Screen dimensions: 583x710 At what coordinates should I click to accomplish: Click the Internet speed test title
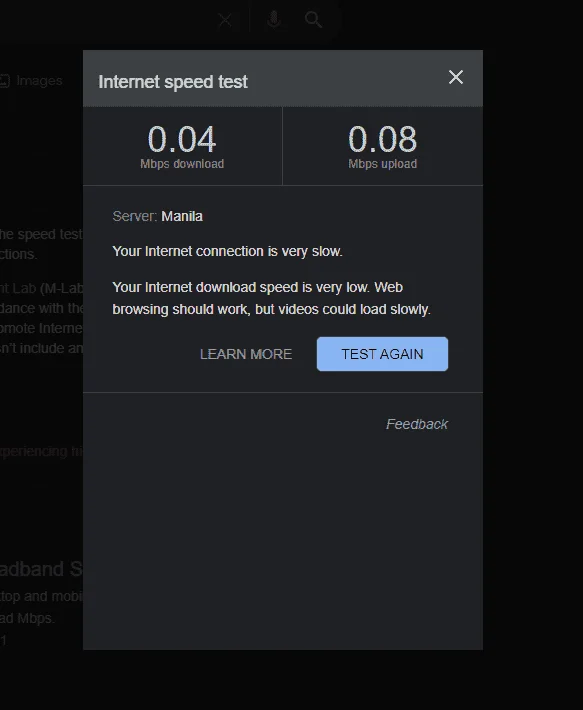point(173,82)
